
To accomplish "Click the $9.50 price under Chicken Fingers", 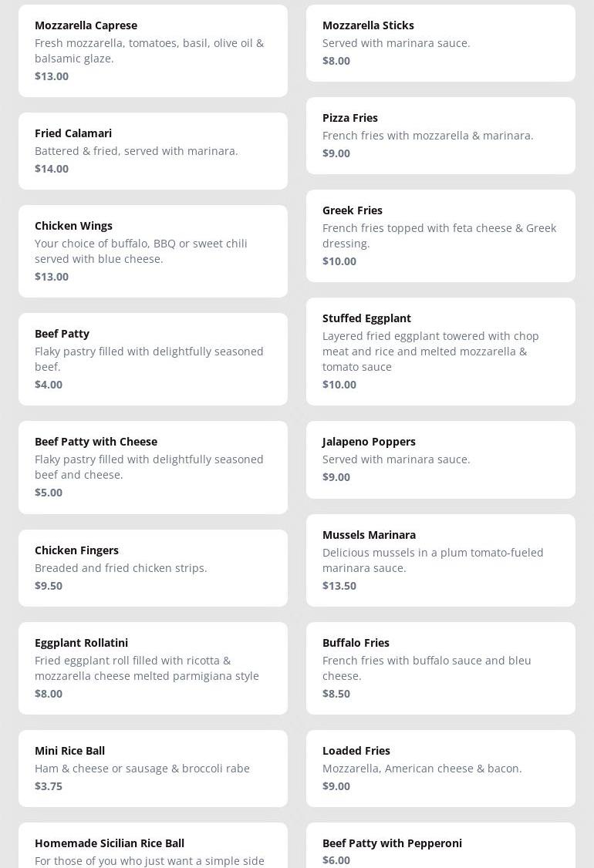I will pyautogui.click(x=49, y=586).
